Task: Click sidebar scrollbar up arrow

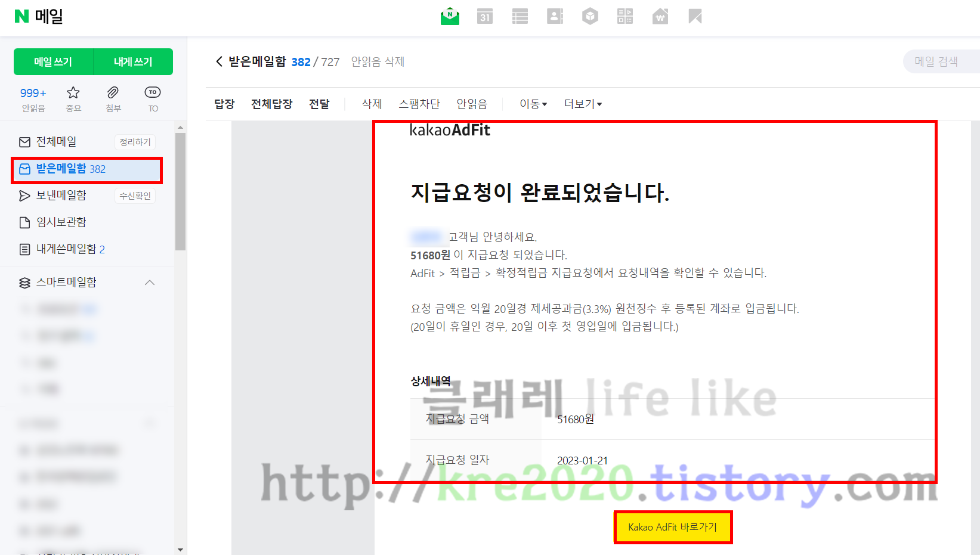Action: tap(180, 127)
